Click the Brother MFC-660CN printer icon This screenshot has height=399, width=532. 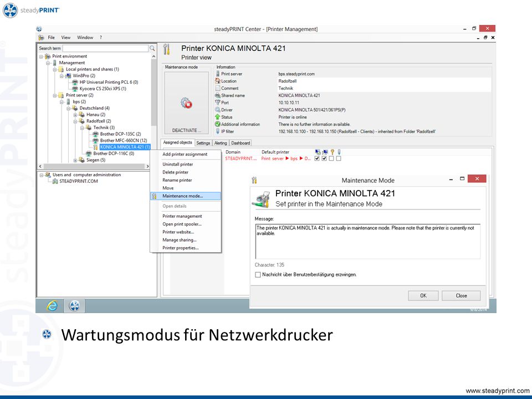pyautogui.click(x=95, y=140)
